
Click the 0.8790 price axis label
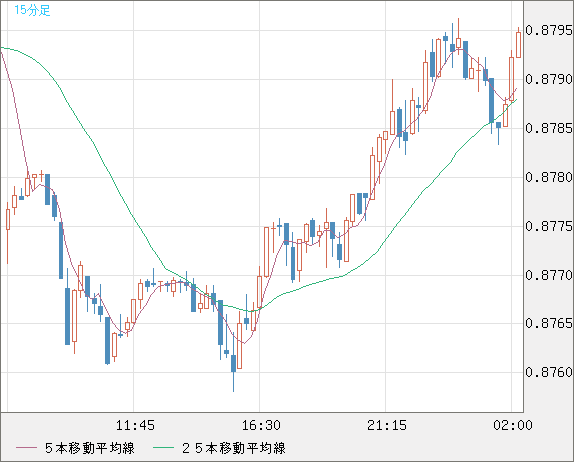click(x=549, y=79)
